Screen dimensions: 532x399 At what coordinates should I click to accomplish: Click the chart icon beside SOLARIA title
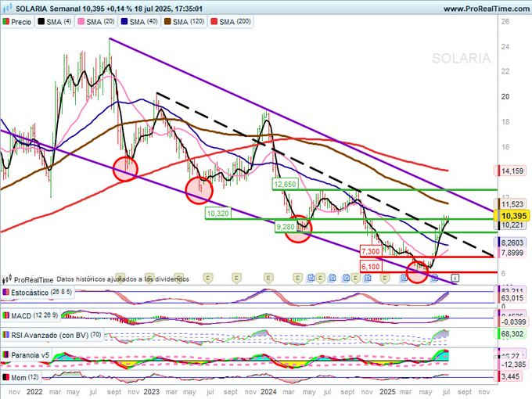(x=7, y=9)
